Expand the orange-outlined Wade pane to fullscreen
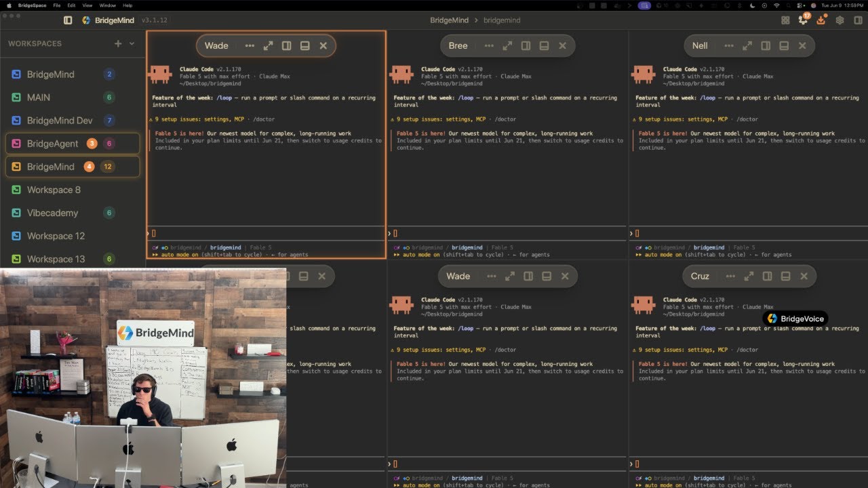 [268, 45]
